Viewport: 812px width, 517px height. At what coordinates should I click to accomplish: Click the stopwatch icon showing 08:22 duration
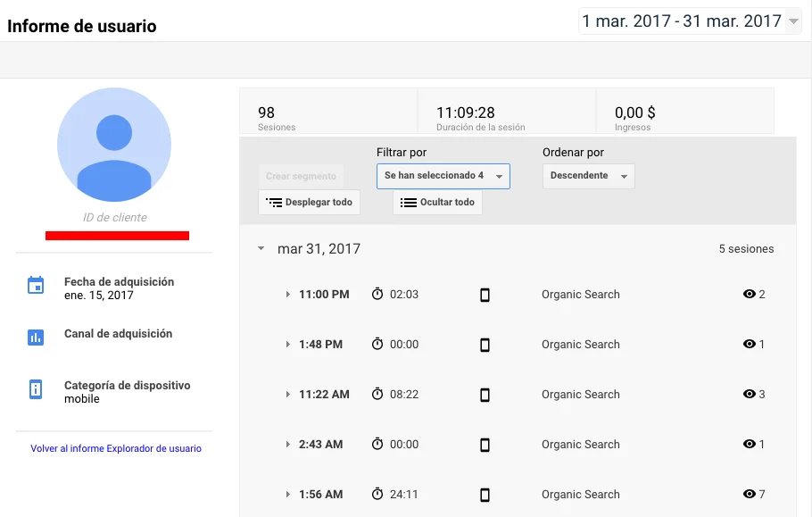tap(377, 395)
